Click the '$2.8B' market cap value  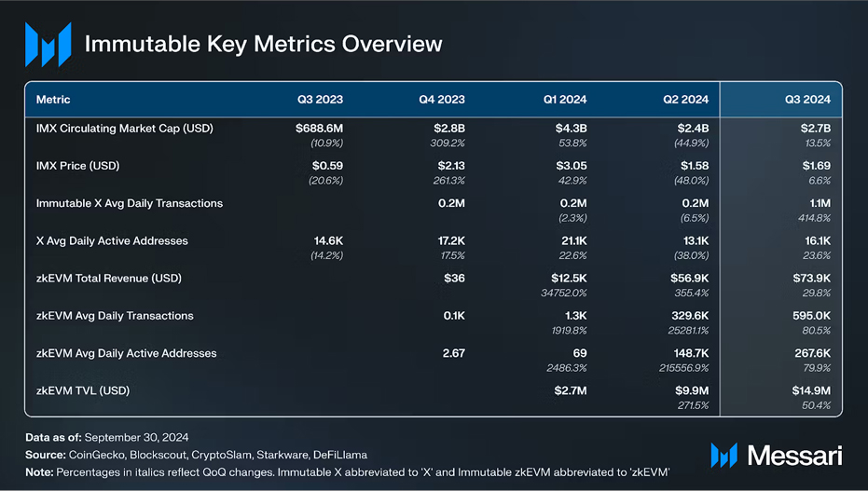pos(449,129)
